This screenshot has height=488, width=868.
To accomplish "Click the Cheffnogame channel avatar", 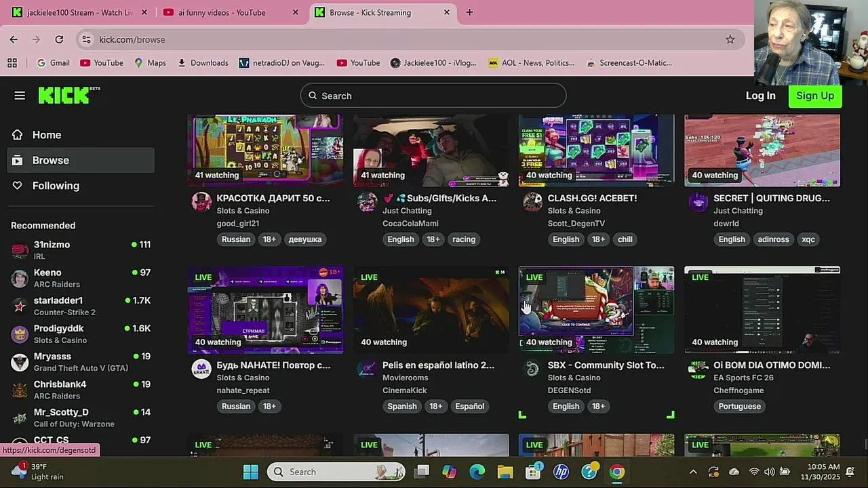I will point(698,369).
